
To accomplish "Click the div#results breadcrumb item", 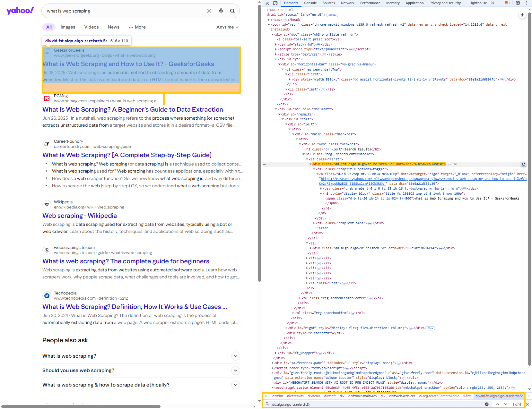I will (295, 396).
